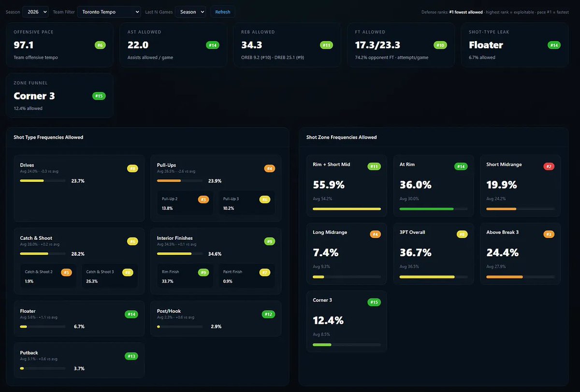Click the Catch & Shoot 3 26.3% sub-card

pyautogui.click(x=109, y=276)
